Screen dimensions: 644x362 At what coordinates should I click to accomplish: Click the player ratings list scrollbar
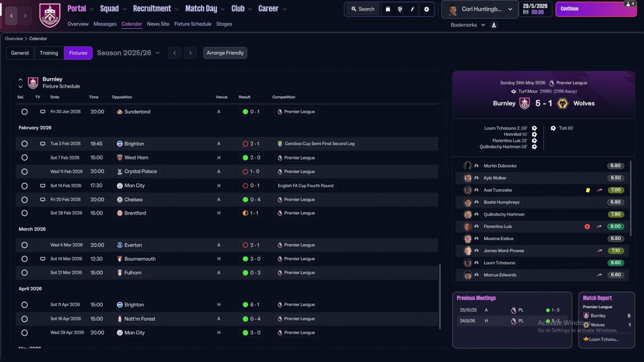tap(630, 198)
